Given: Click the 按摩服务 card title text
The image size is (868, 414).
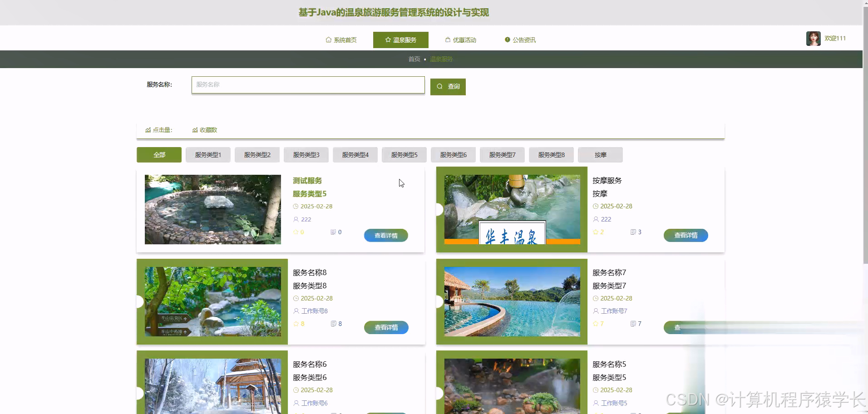Looking at the screenshot, I should pyautogui.click(x=607, y=181).
